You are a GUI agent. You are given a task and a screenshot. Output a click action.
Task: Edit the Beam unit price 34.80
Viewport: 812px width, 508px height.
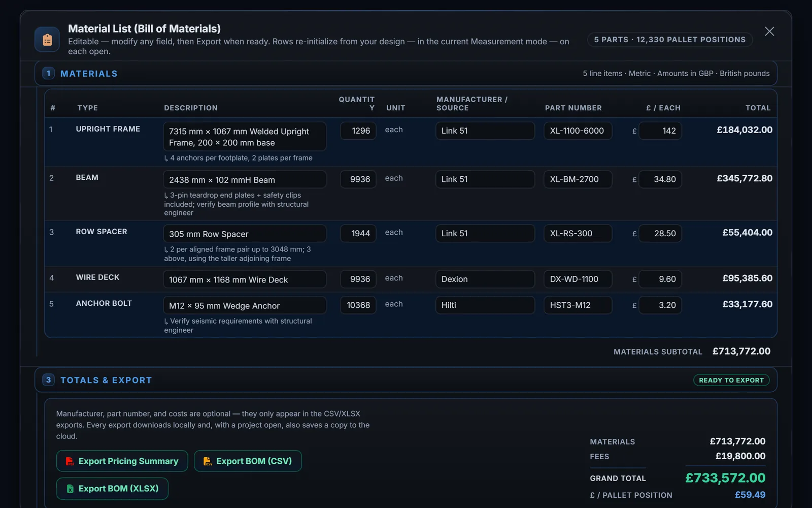tap(660, 179)
